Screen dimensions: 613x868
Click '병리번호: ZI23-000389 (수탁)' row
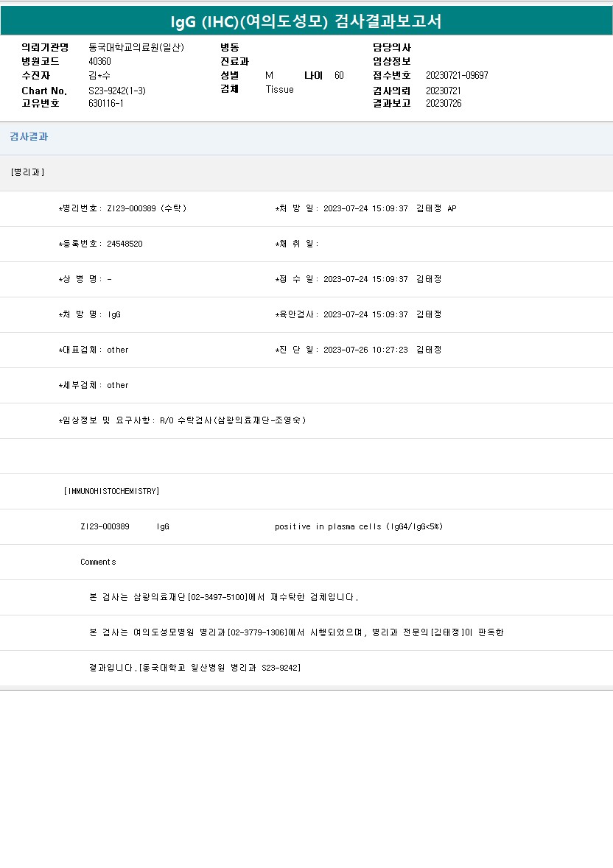point(122,208)
